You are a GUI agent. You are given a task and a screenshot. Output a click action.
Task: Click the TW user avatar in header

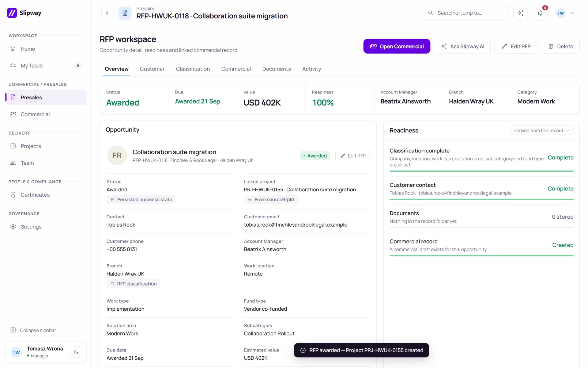point(560,13)
